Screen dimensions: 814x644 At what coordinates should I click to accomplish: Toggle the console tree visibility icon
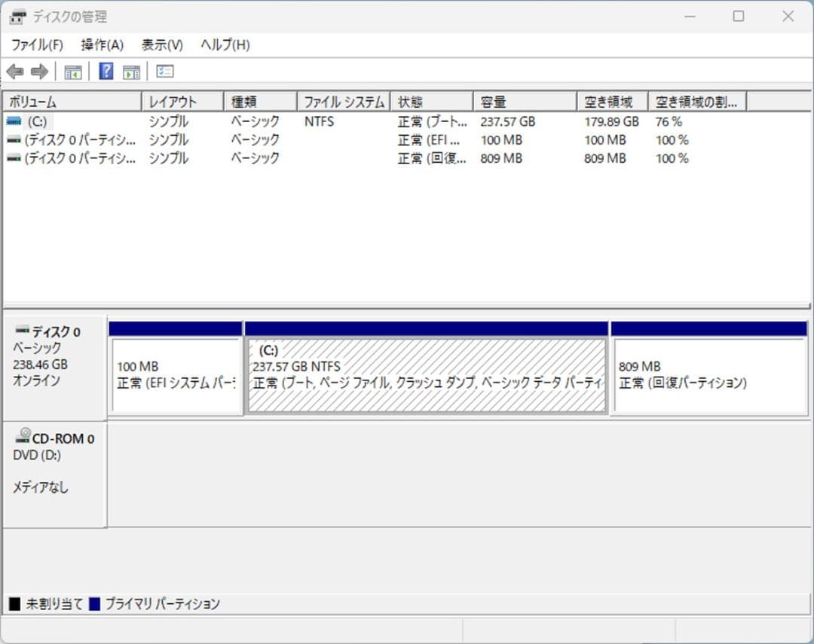(72, 72)
